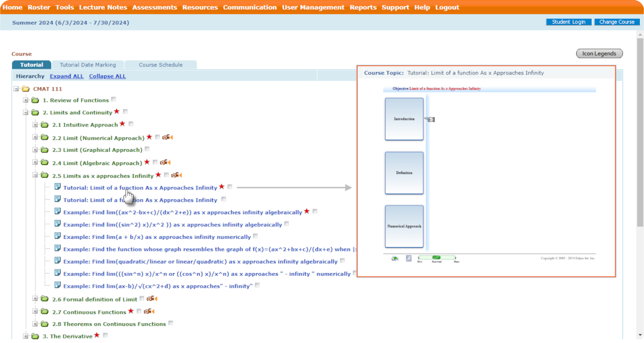Open video icon for 2.2 Limit (Numerical Approach)
The height and width of the screenshot is (343, 644).
[168, 137]
